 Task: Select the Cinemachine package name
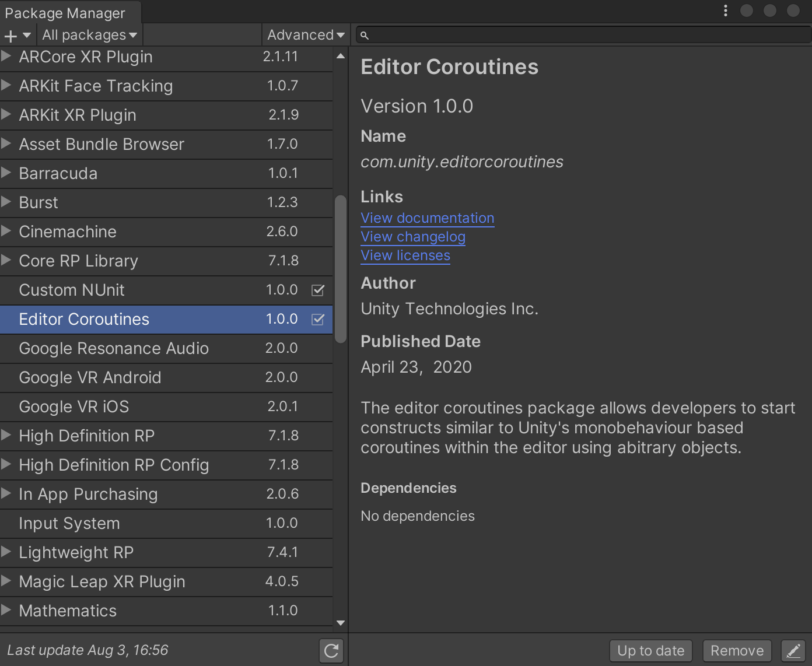click(x=68, y=232)
